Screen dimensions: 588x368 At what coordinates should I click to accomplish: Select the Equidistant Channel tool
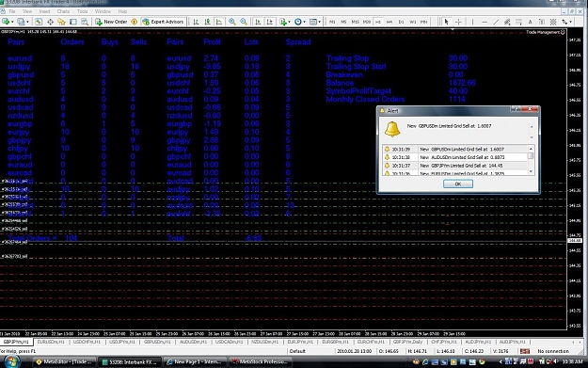(507, 22)
